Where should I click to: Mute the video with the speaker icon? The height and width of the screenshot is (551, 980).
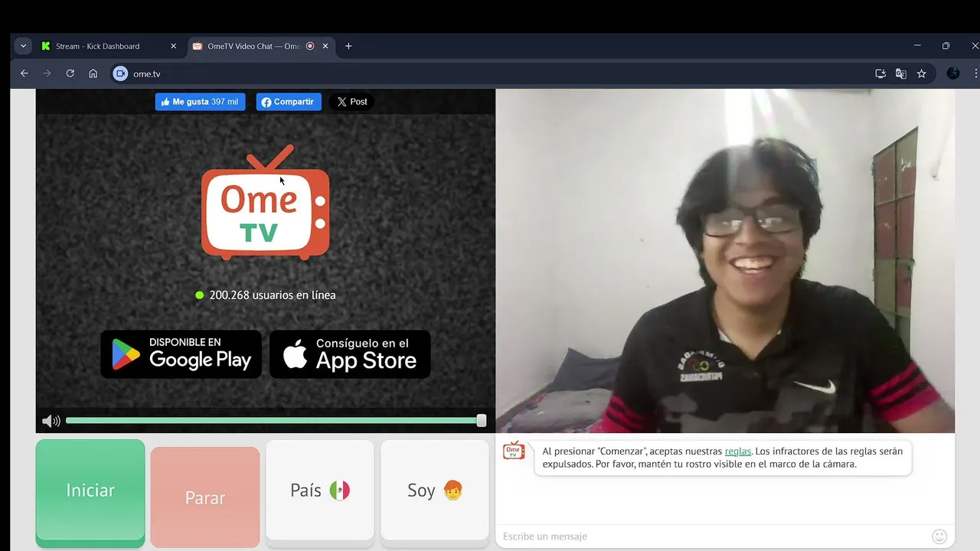click(x=51, y=421)
